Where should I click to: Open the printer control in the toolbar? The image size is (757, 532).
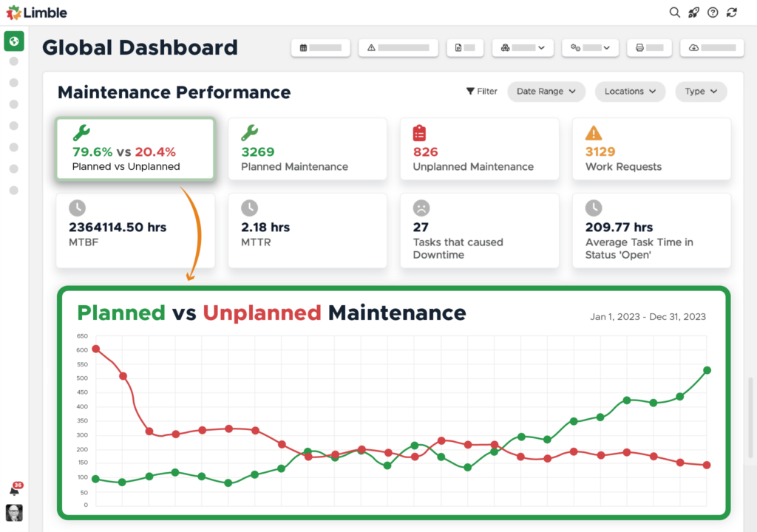click(x=641, y=47)
